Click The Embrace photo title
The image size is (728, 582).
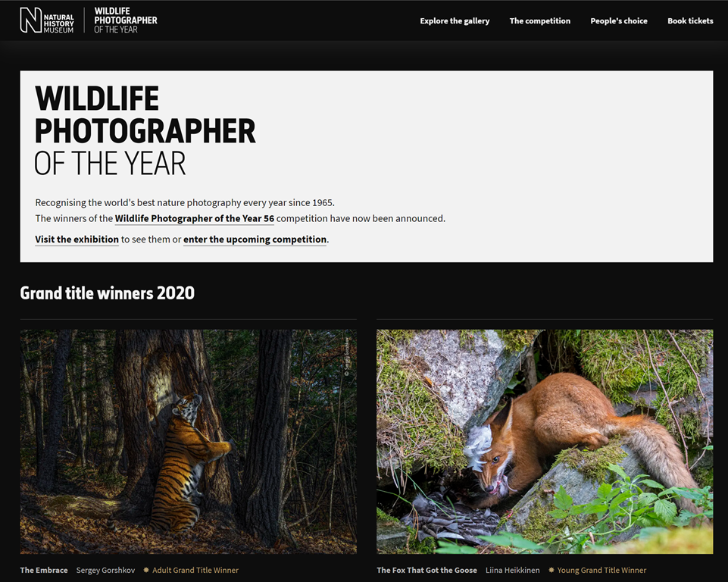point(44,570)
